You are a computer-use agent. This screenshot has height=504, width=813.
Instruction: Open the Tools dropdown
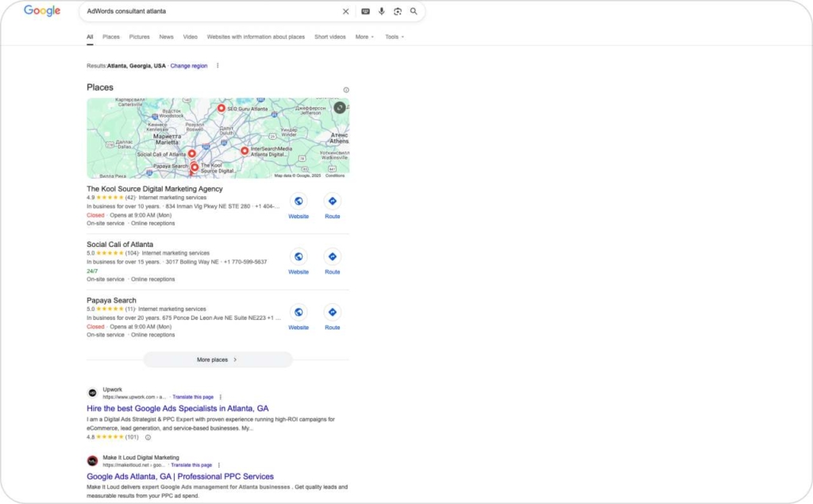point(394,37)
